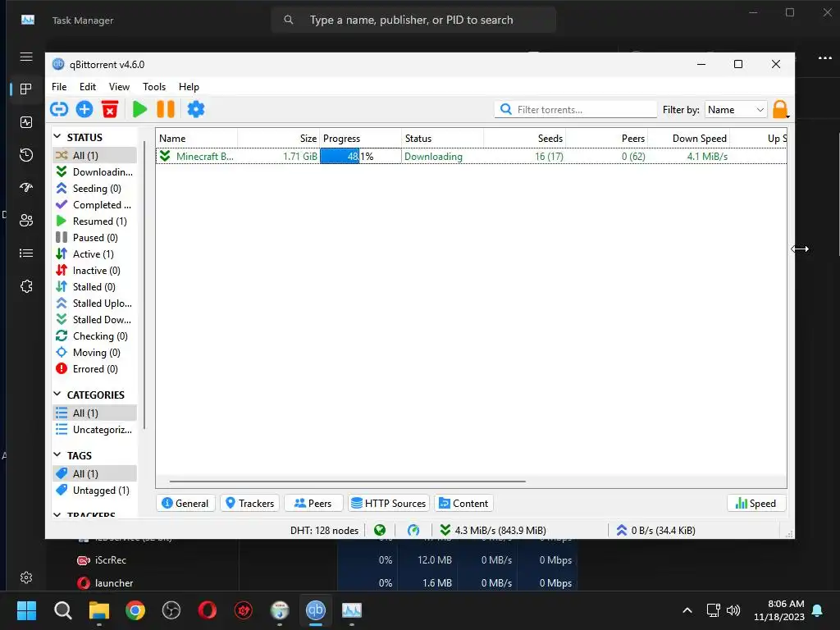This screenshot has height=630, width=840.
Task: Open Task Manager App history icon
Action: pyautogui.click(x=26, y=155)
